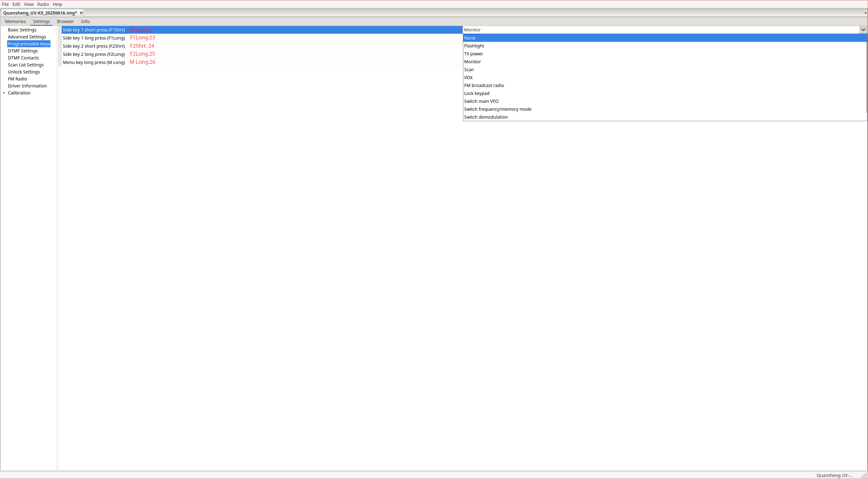Pick Switch demodulation in the list

click(486, 117)
